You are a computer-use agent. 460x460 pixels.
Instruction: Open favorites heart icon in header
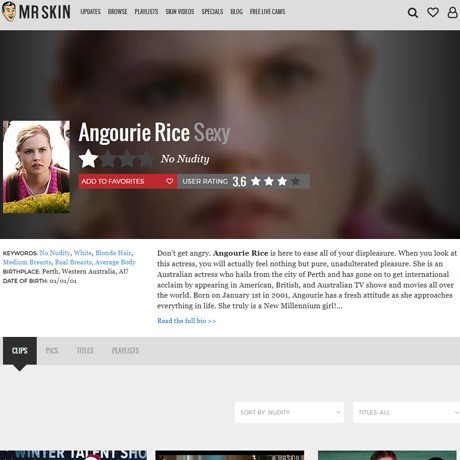(433, 12)
